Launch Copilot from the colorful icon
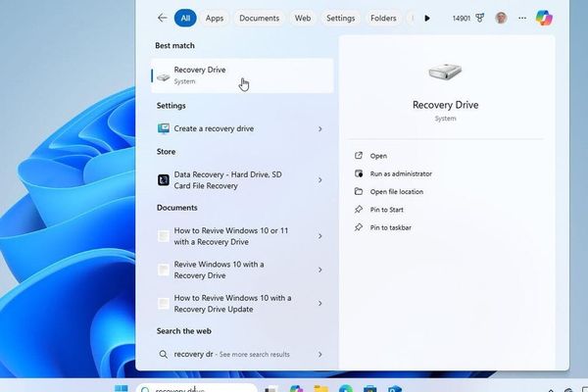Viewport: 588px width, 392px height. pos(544,18)
